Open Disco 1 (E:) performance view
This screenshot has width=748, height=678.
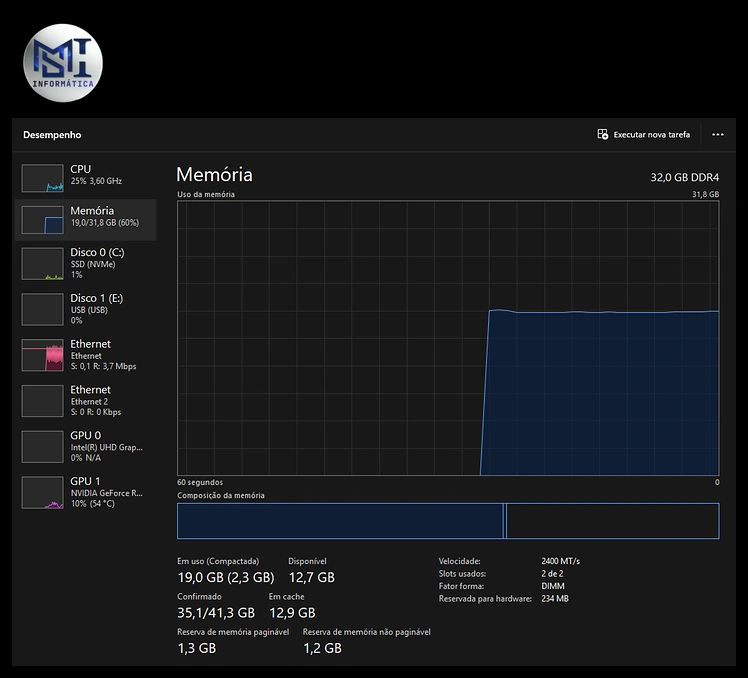86,309
